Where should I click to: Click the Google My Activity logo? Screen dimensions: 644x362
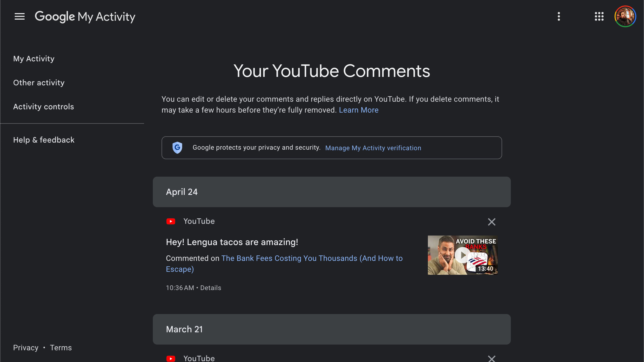click(x=85, y=17)
